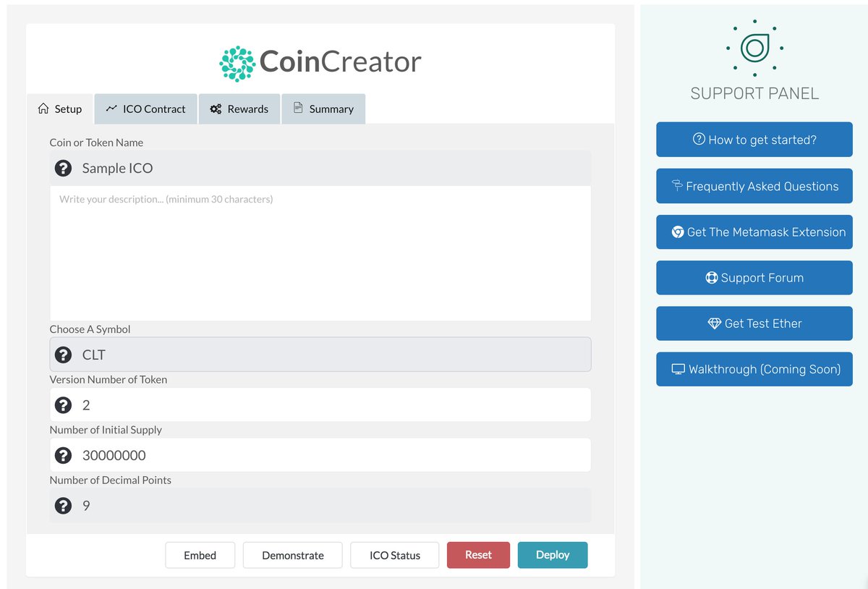Get The Metamask Extension
Image resolution: width=868 pixels, height=589 pixels.
[x=754, y=232]
